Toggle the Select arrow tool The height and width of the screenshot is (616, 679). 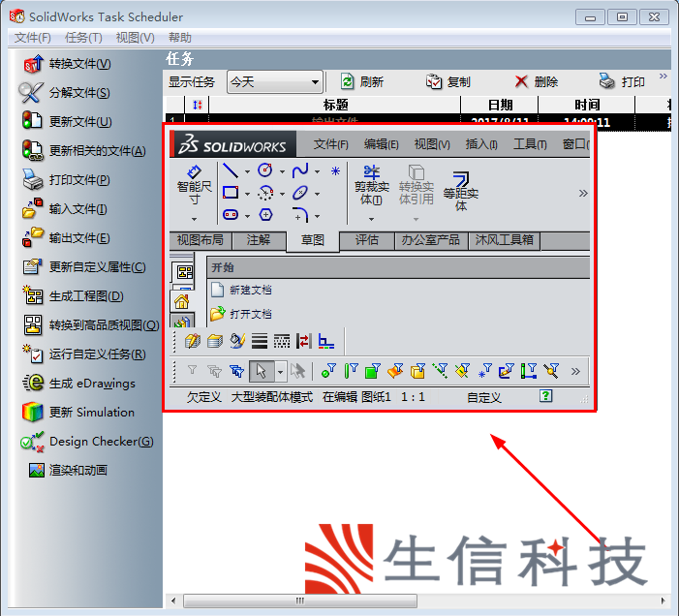click(x=262, y=371)
